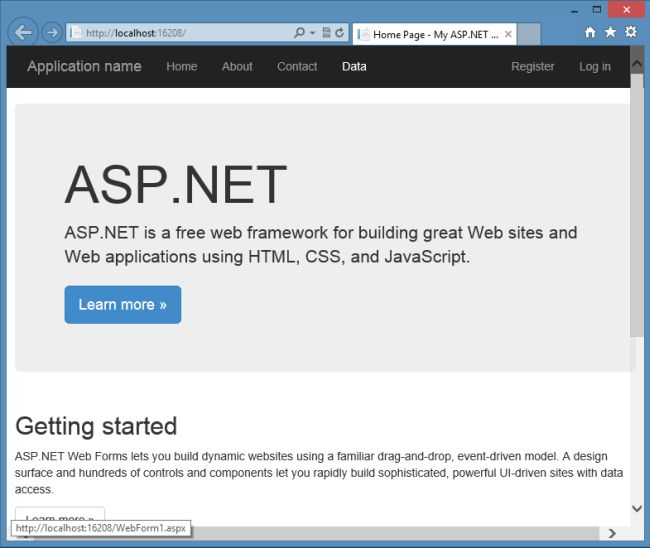The width and height of the screenshot is (650, 548).
Task: Open the About navigation link
Action: [x=237, y=66]
